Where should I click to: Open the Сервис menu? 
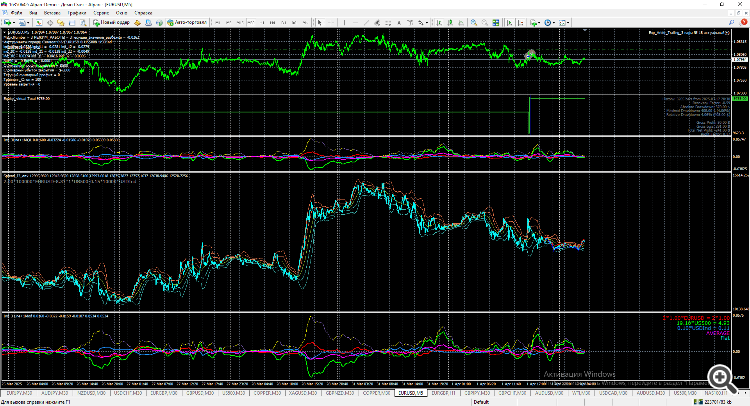[x=101, y=12]
